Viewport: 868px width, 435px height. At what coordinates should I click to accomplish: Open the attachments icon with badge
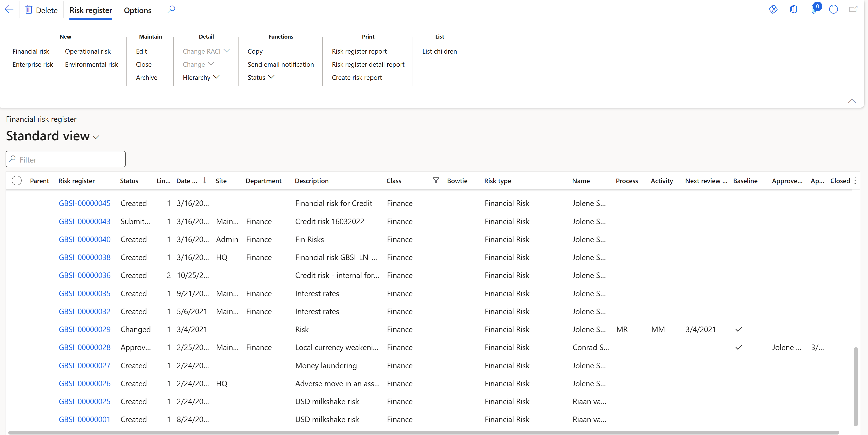[814, 9]
